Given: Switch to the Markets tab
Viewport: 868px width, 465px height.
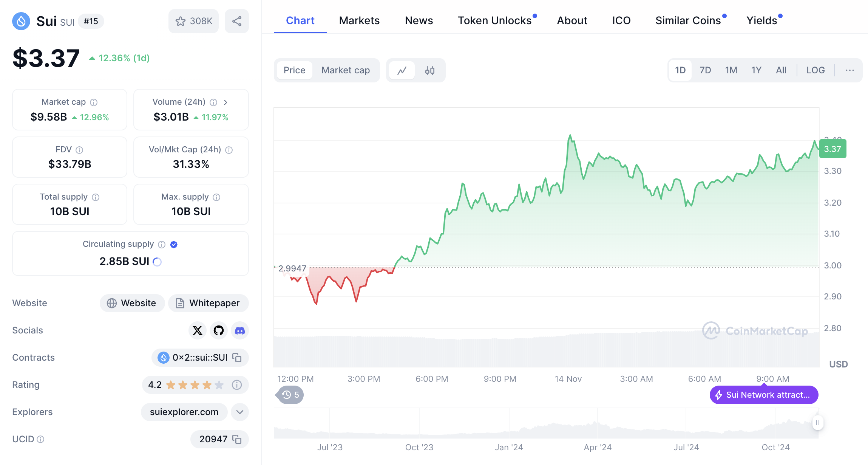Looking at the screenshot, I should [x=359, y=20].
